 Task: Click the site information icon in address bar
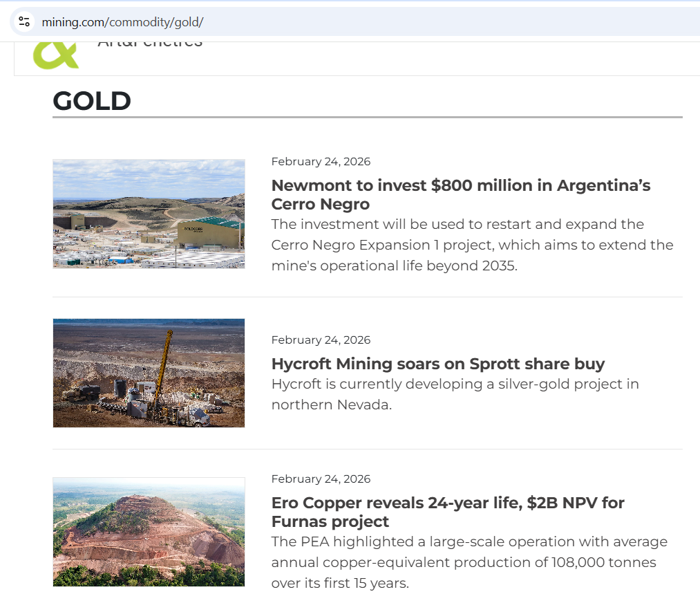(x=24, y=21)
